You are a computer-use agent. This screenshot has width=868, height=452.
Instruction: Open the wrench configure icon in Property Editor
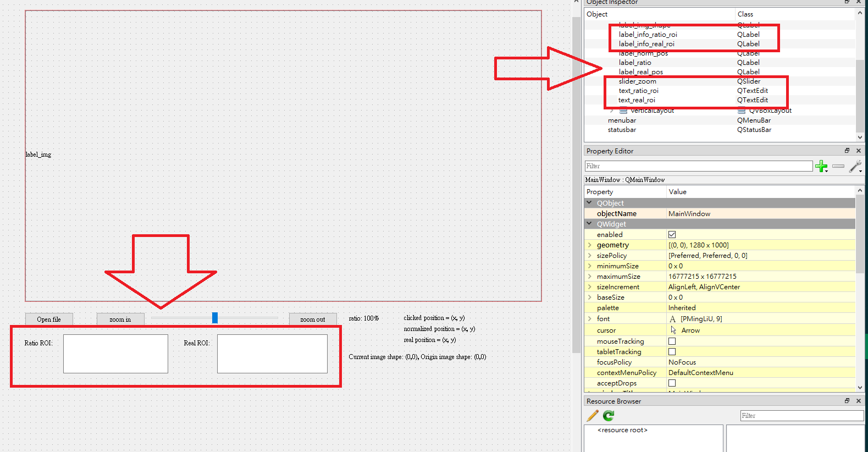855,166
